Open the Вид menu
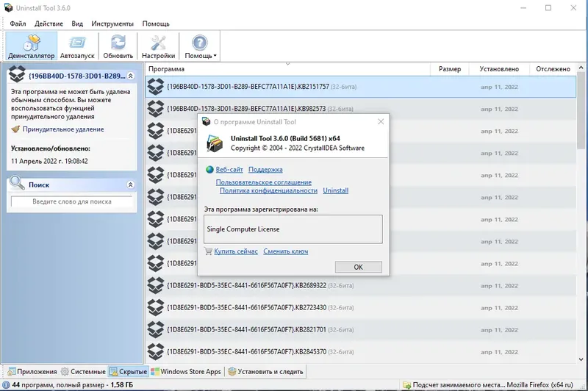Viewport: 588px width, 391px height. point(77,24)
